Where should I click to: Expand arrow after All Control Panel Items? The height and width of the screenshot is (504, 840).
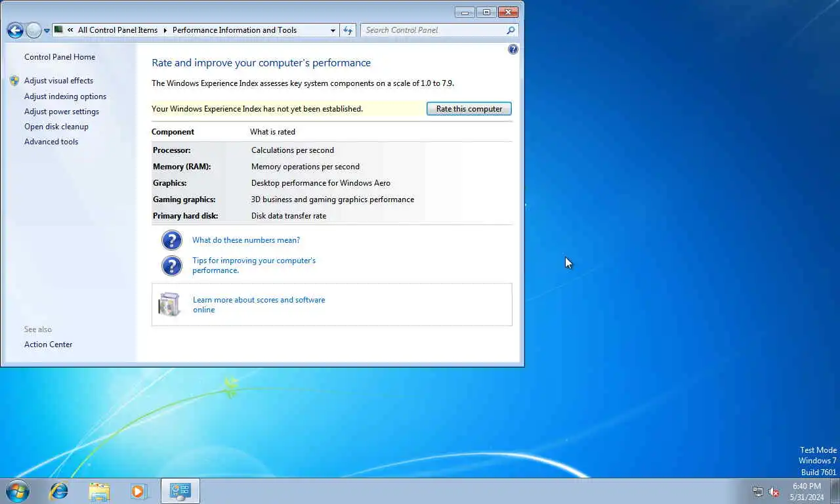pyautogui.click(x=165, y=30)
